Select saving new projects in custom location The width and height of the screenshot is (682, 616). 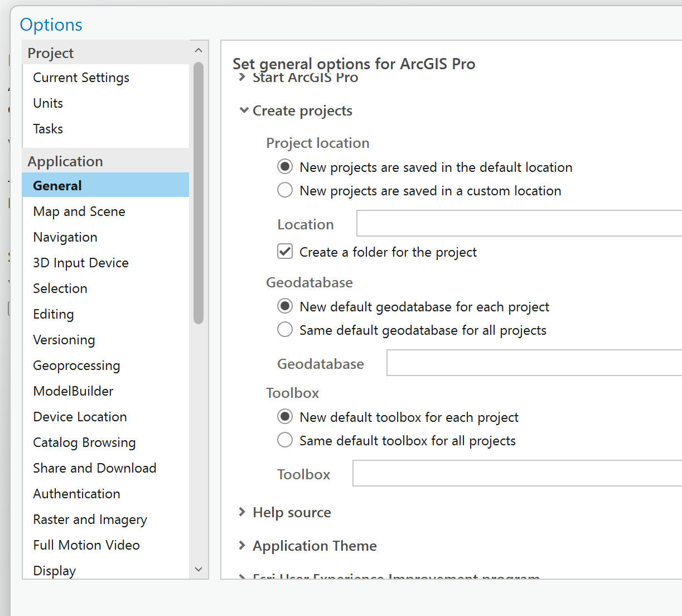285,190
